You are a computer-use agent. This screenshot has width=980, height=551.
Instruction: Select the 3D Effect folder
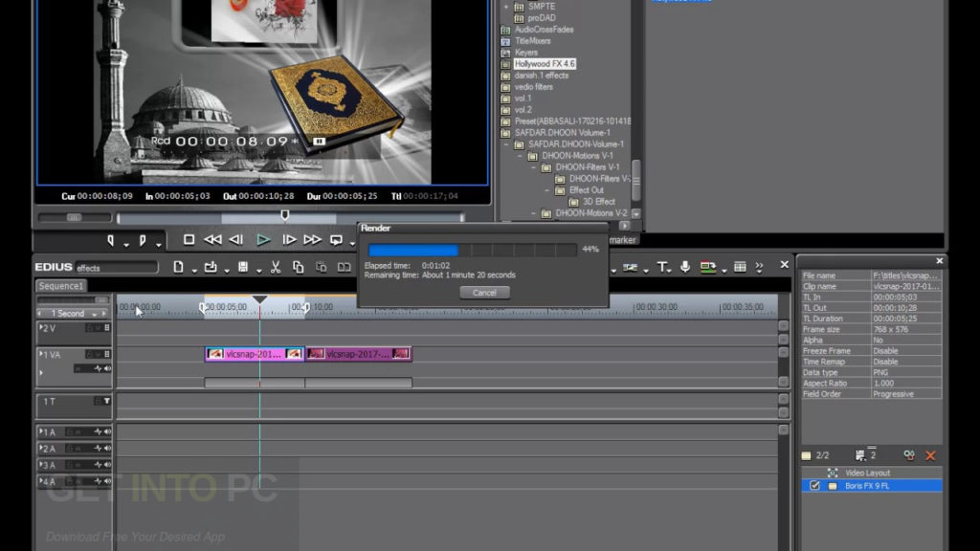tap(599, 202)
